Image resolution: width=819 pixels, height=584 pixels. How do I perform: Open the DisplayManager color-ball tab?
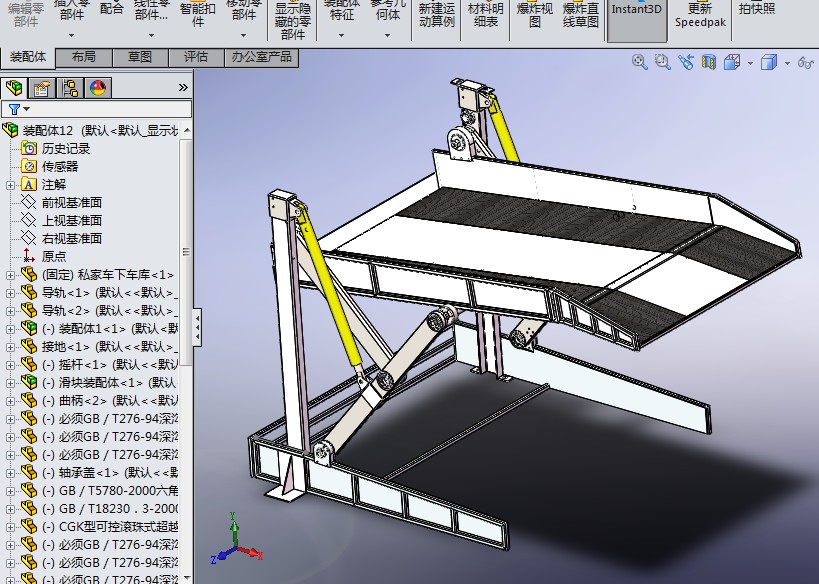click(x=98, y=88)
